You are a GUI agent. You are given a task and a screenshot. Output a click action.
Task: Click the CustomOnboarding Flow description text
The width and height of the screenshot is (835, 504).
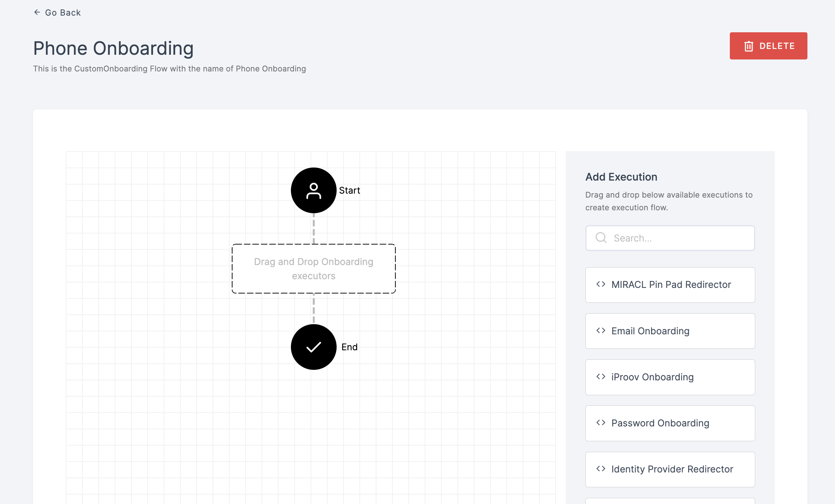170,69
